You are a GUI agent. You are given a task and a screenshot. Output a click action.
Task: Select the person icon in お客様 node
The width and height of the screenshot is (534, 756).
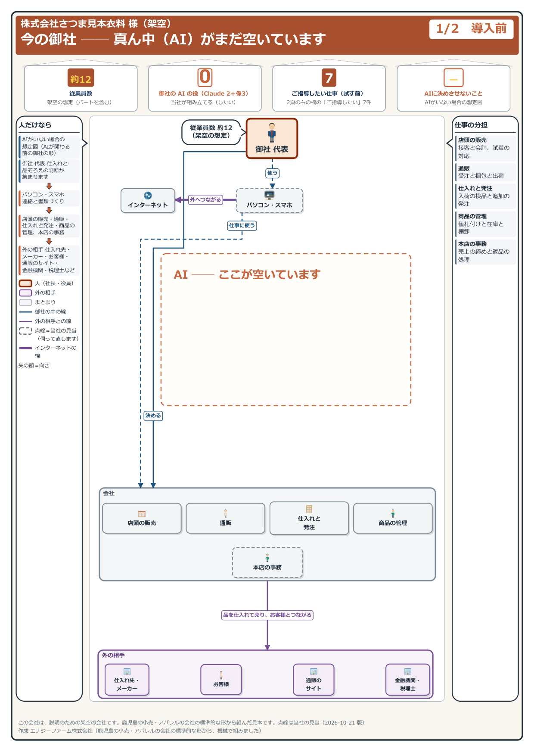coord(221,675)
